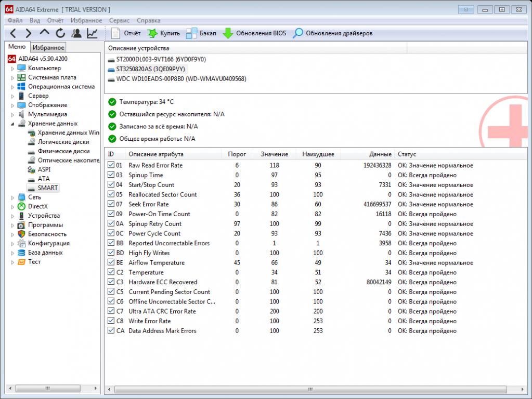Viewport: 532px width, 399px height.
Task: Open the Справка menu
Action: click(149, 20)
